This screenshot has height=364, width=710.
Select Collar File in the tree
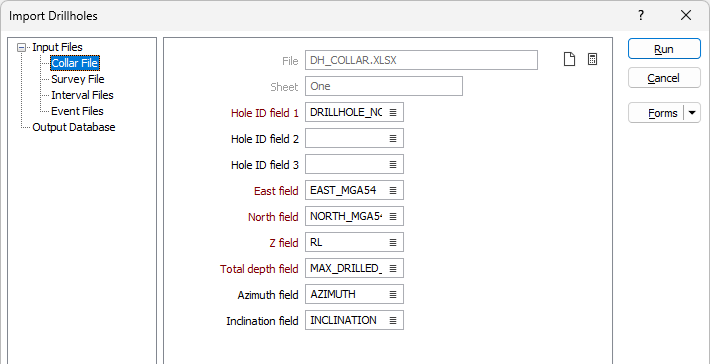click(75, 63)
